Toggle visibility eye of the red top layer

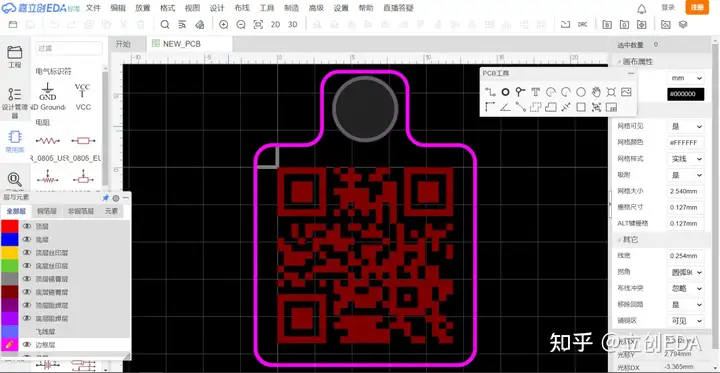[27, 226]
